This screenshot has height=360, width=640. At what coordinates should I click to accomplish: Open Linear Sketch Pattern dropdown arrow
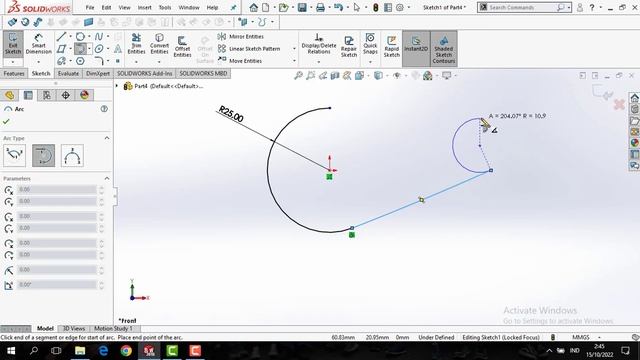coord(294,49)
